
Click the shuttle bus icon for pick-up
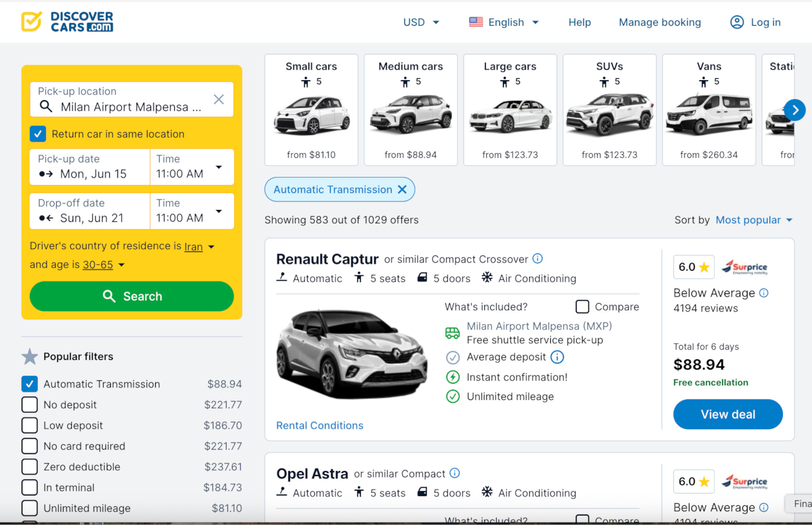[x=452, y=333]
